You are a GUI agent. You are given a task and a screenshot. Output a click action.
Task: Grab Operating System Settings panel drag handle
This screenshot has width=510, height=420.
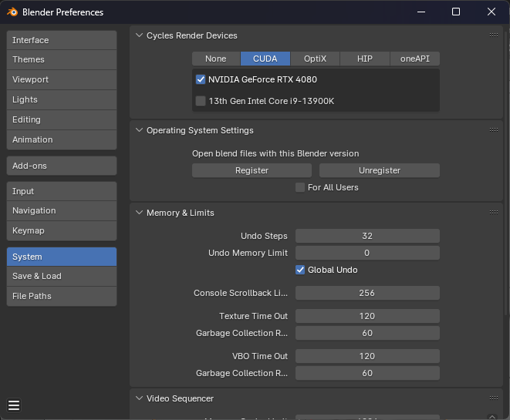[494, 130]
